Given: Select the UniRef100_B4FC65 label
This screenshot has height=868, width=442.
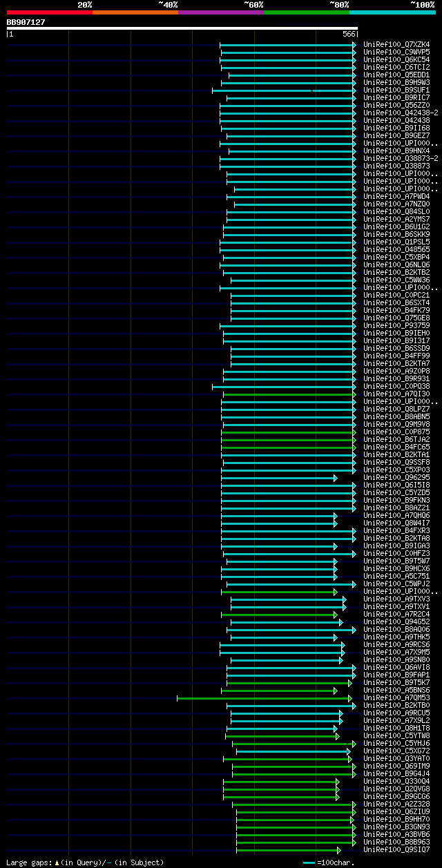Looking at the screenshot, I should click(x=396, y=447).
